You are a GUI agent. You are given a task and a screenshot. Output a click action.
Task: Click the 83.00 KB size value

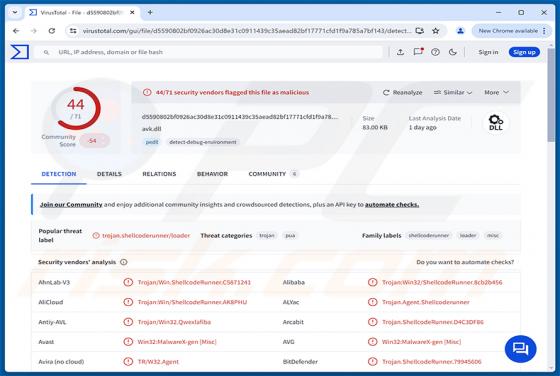pyautogui.click(x=375, y=127)
